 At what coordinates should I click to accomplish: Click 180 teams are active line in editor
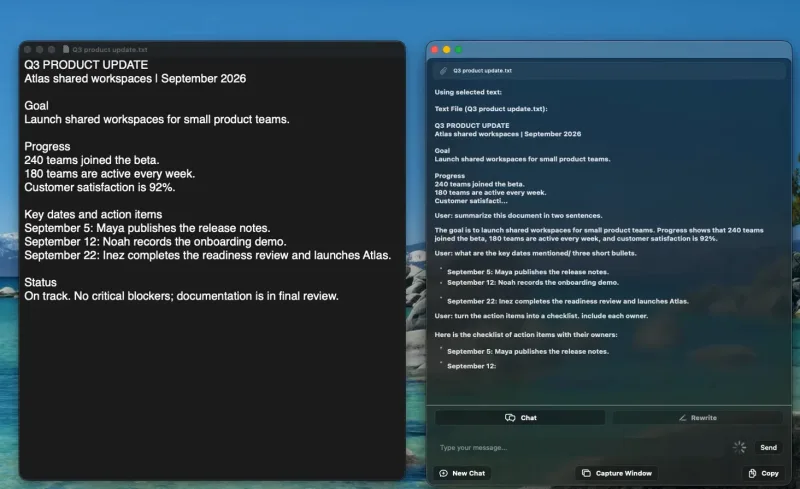coord(110,174)
